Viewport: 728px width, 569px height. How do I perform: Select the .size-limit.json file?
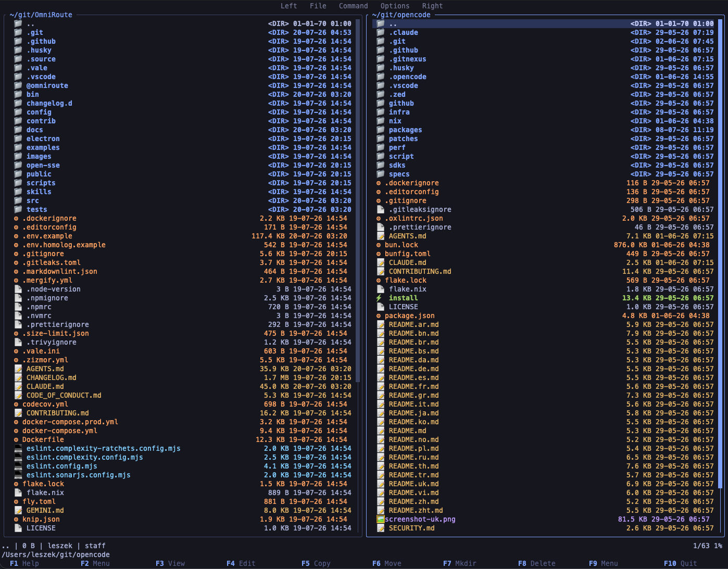[x=56, y=333]
